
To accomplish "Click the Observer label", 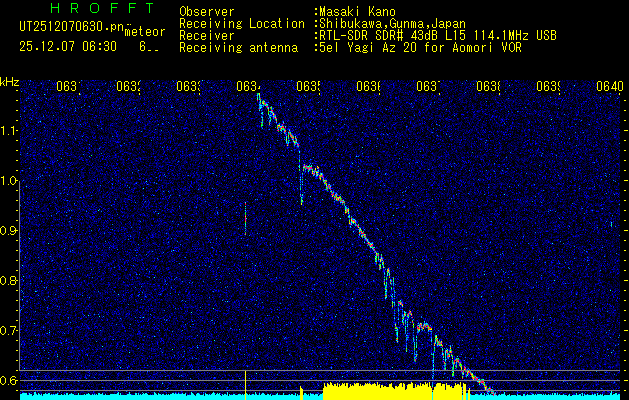I will pyautogui.click(x=207, y=11).
